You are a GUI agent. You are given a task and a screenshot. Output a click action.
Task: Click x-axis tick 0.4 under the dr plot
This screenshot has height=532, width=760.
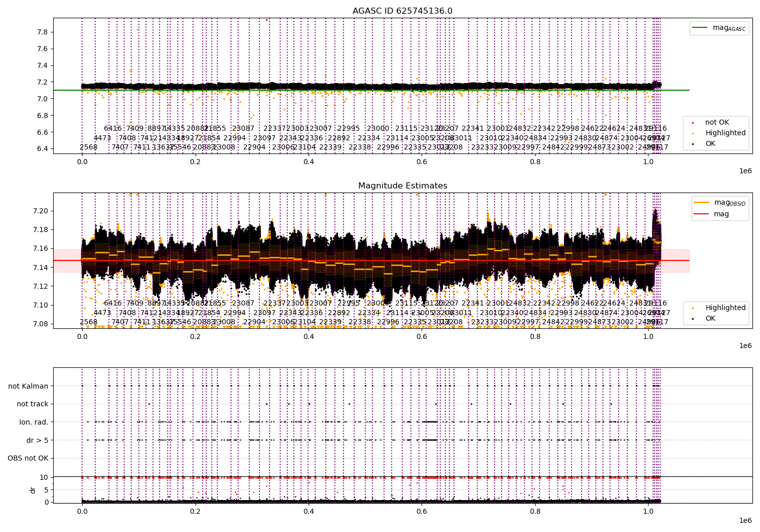click(x=309, y=512)
